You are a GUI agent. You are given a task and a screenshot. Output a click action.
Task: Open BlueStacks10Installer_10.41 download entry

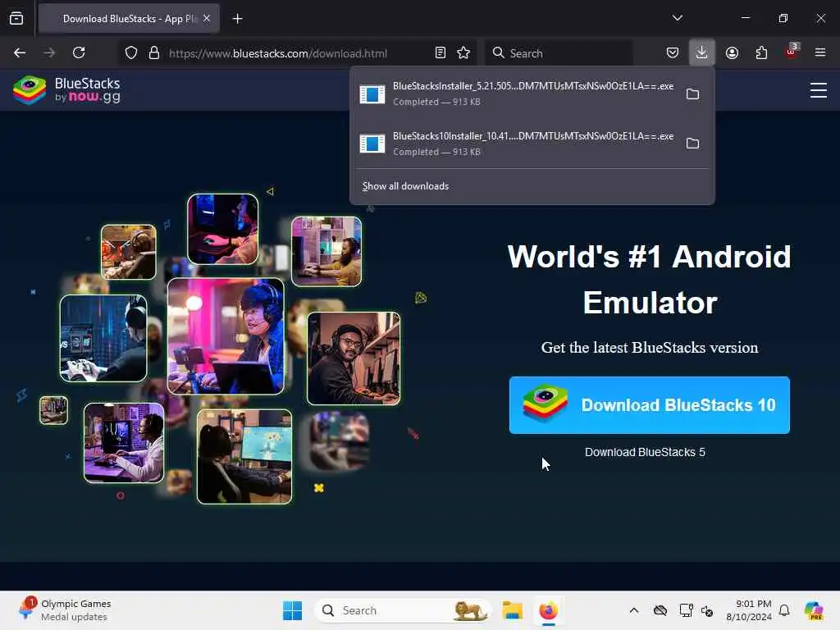[517, 144]
